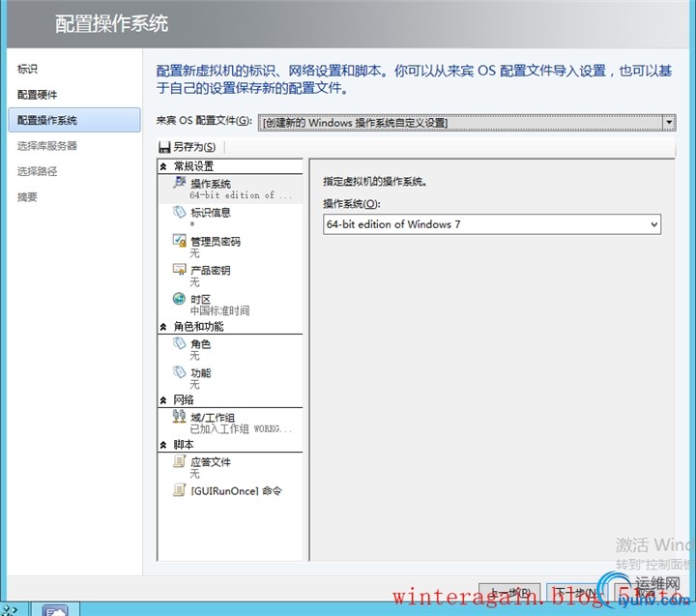Select the [GUIRunOnce] 命令 tree item
Viewport: 696px width, 616px height.
[x=230, y=491]
